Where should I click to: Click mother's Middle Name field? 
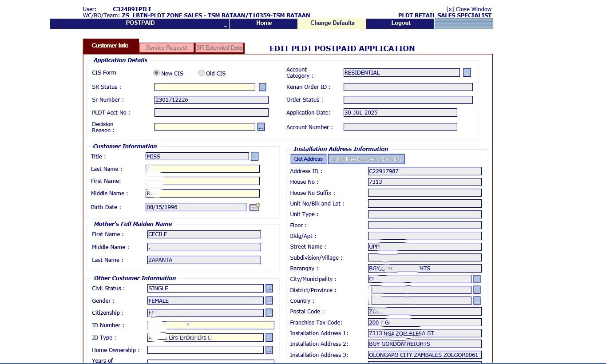pos(204,247)
